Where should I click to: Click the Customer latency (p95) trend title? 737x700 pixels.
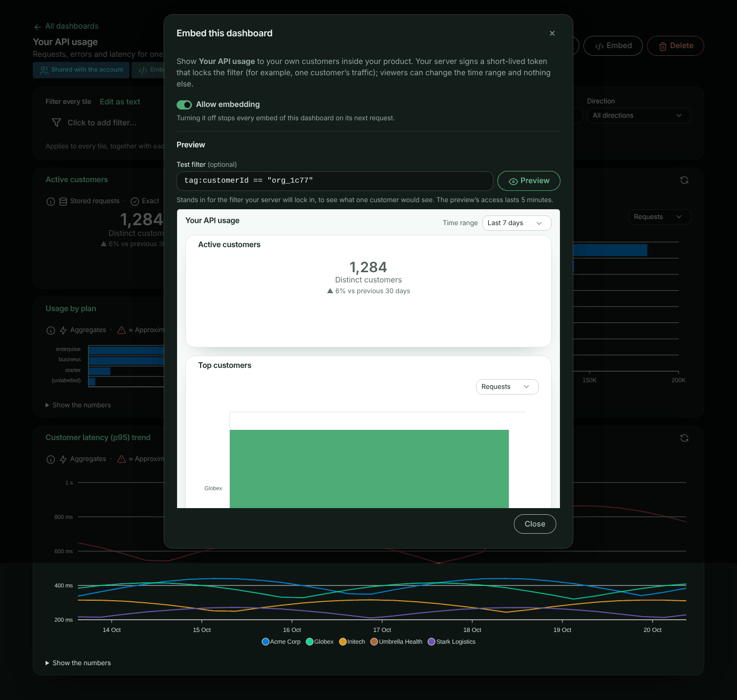click(x=98, y=437)
